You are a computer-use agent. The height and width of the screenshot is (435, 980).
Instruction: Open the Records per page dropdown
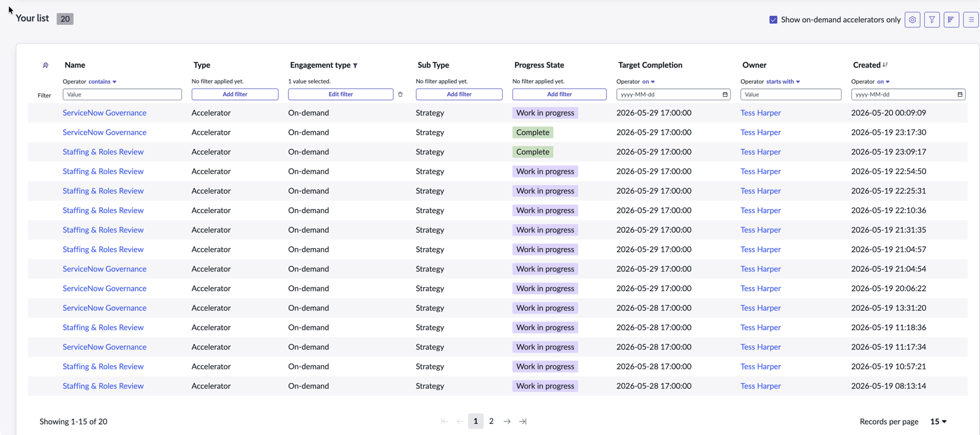pyautogui.click(x=938, y=422)
